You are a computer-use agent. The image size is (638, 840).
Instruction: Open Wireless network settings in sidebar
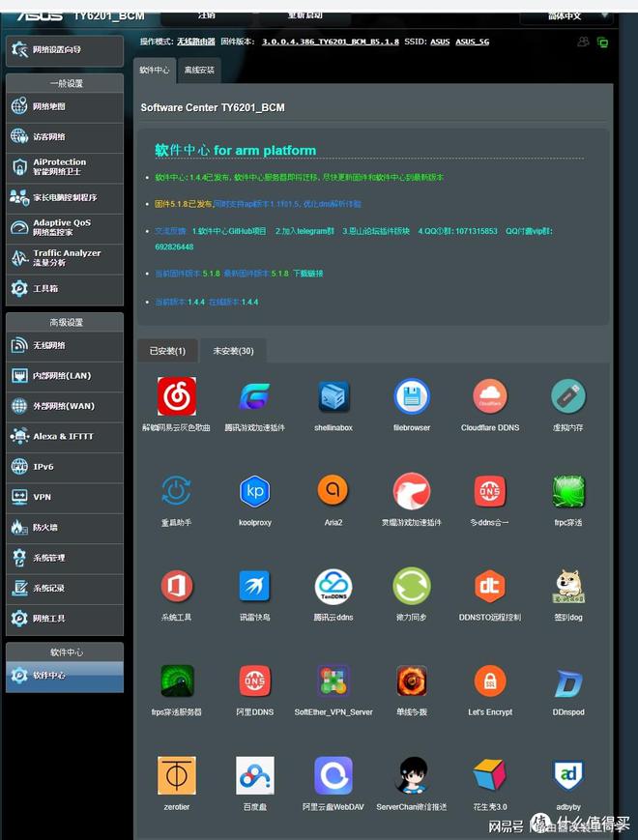click(64, 345)
